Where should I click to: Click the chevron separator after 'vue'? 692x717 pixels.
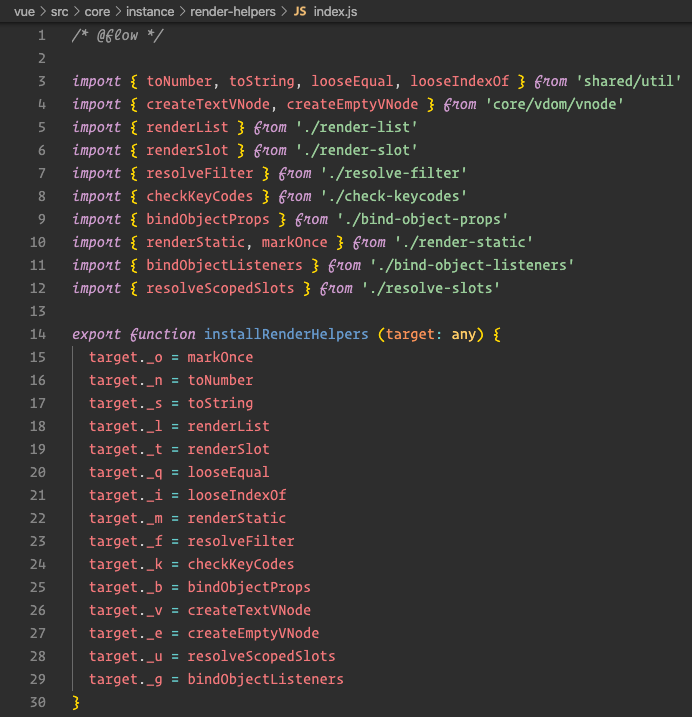(x=43, y=11)
